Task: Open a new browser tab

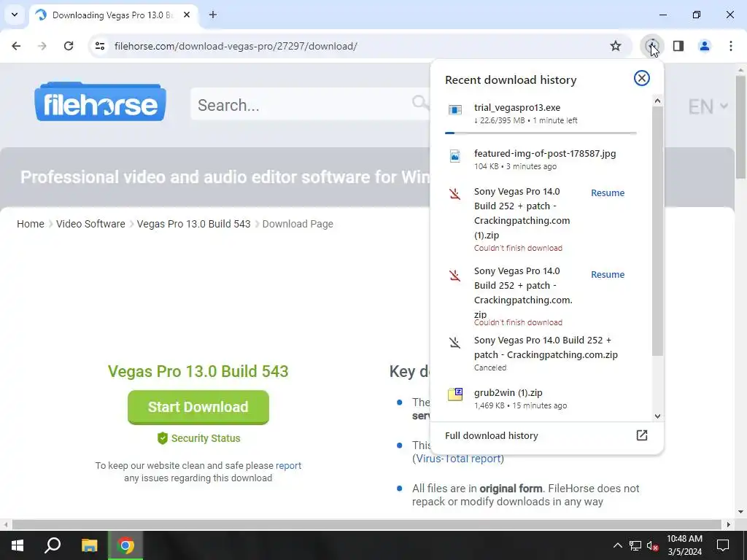Action: (x=213, y=15)
